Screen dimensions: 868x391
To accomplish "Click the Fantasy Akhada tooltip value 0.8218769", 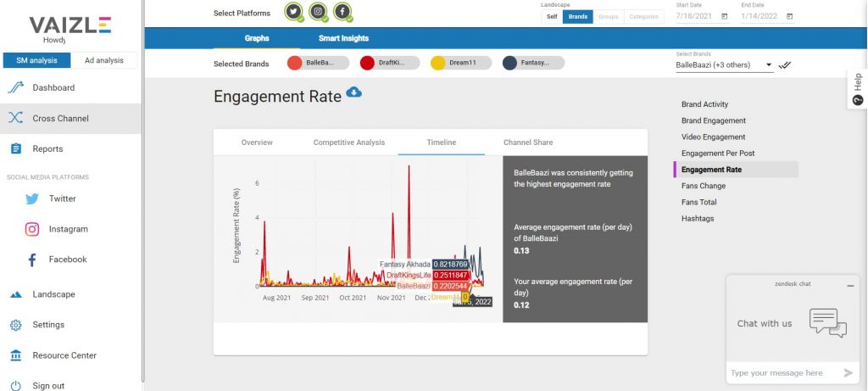I will point(450,264).
